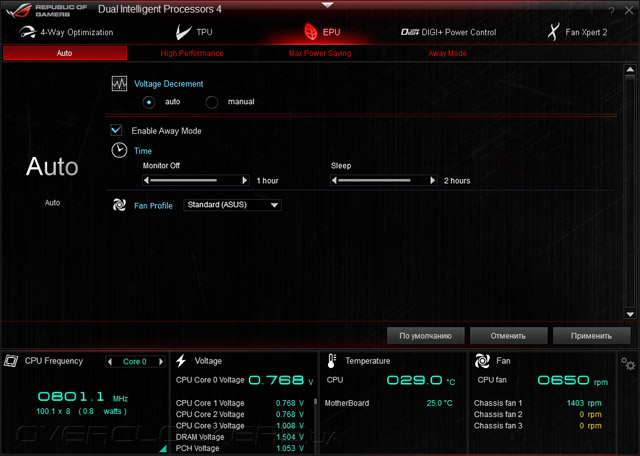Screen dimensions: 640x456
Task: Click the CPU Core 1 Voltage row
Action: (x=240, y=403)
